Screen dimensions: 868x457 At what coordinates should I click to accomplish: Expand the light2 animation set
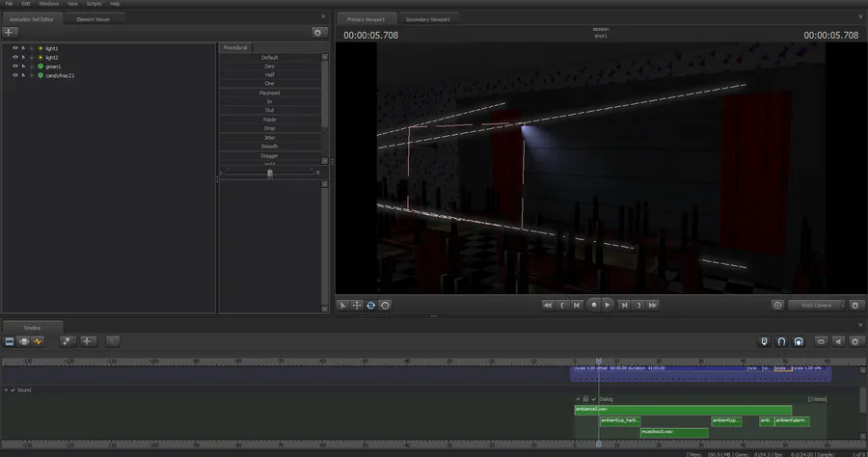32,58
